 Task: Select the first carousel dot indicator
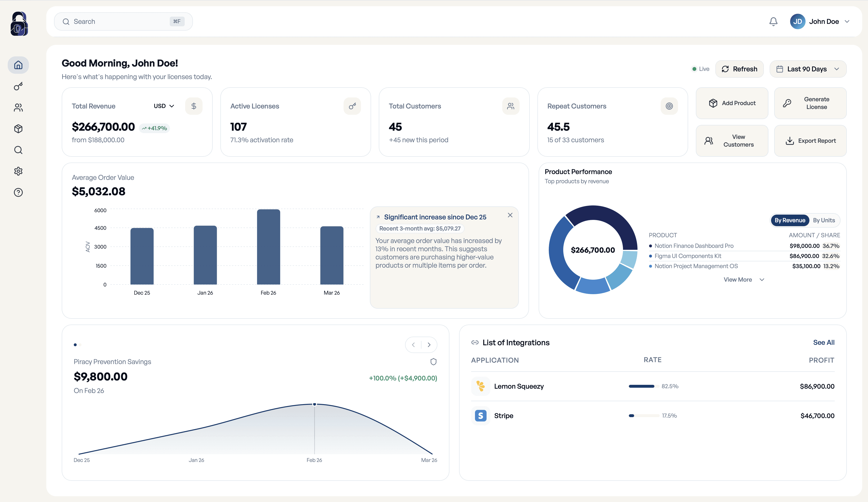pos(75,345)
